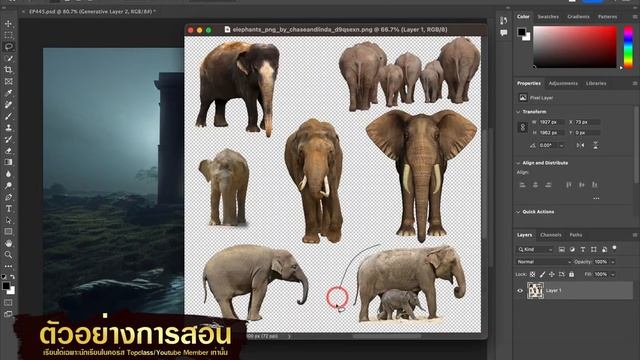The width and height of the screenshot is (640, 360).
Task: Open the Edit Toolbar three-dots icon
Action: pyautogui.click(x=8, y=266)
